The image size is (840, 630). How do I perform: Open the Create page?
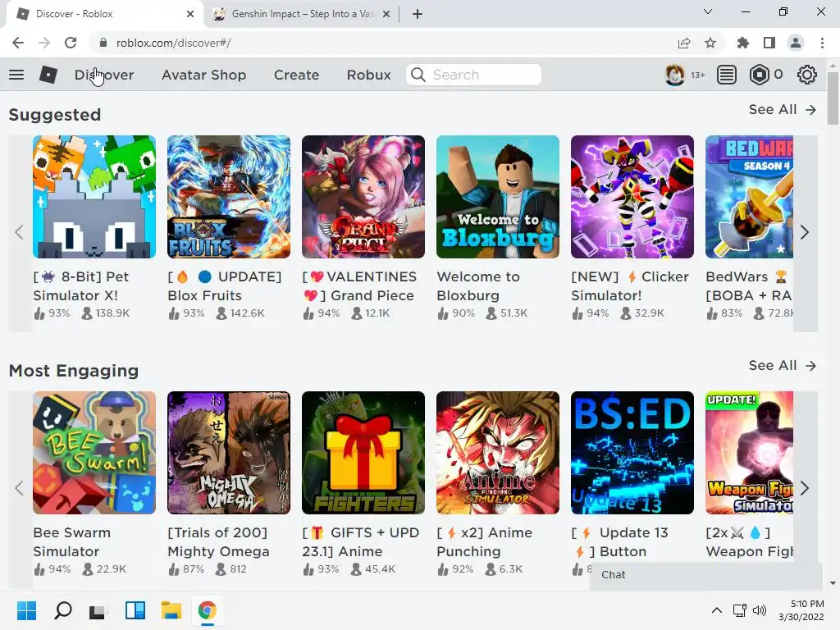(296, 75)
